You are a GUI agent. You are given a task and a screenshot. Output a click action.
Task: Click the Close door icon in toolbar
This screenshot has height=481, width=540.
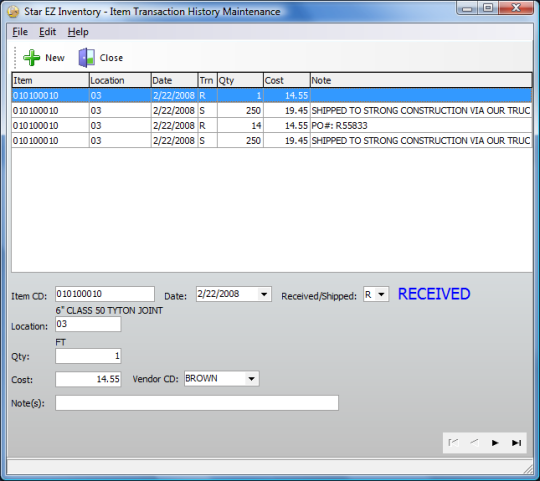click(x=86, y=57)
